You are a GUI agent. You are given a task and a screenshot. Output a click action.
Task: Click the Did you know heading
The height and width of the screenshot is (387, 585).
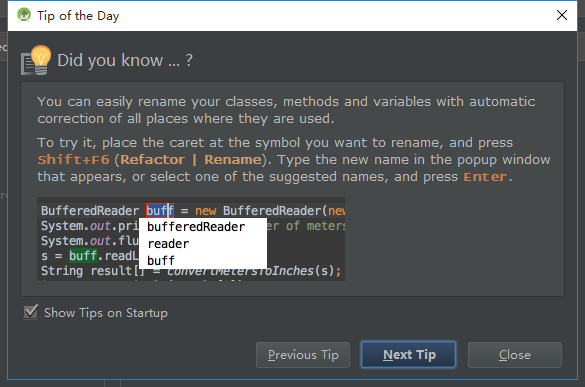[x=125, y=60]
